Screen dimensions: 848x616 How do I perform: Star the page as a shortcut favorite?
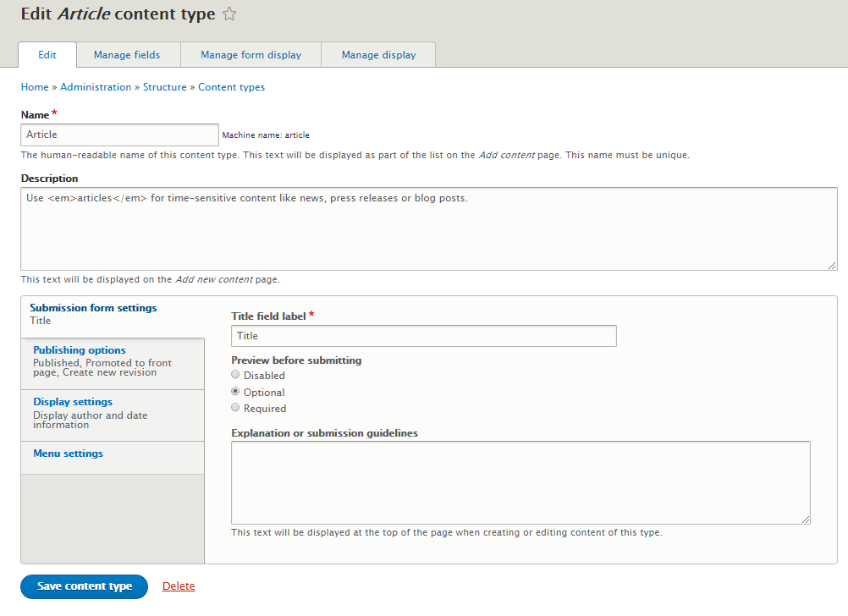(x=229, y=14)
